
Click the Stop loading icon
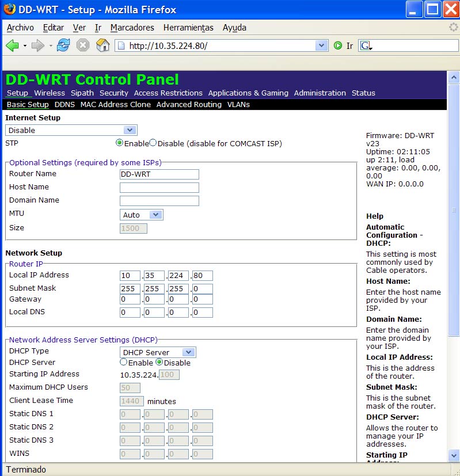point(83,46)
